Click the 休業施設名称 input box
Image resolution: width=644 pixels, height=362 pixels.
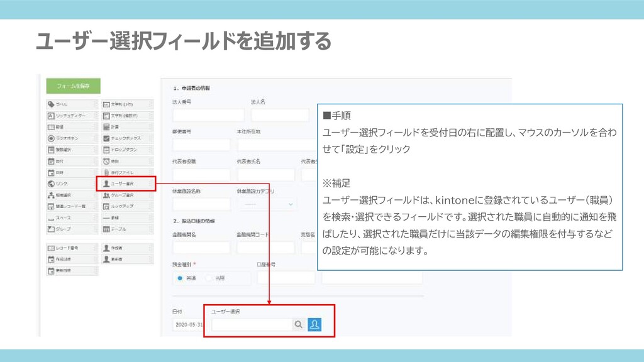(x=201, y=204)
